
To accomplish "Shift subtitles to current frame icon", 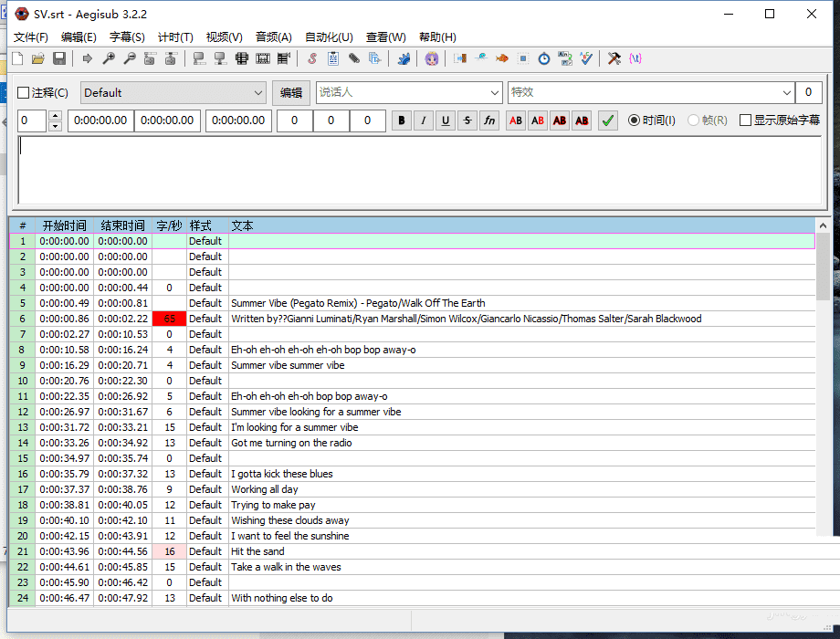I will click(284, 58).
